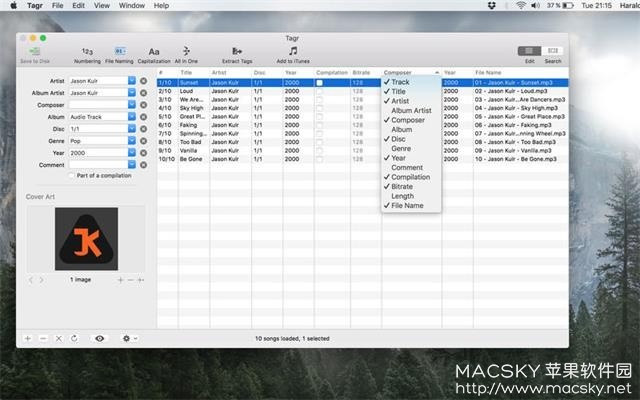The width and height of the screenshot is (640, 400).
Task: Sort by Title column header
Action: tap(194, 73)
